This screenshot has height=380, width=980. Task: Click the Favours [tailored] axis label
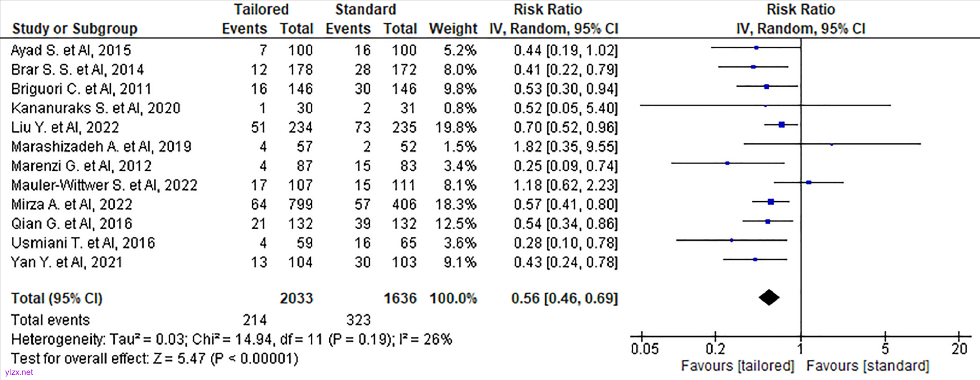(737, 366)
